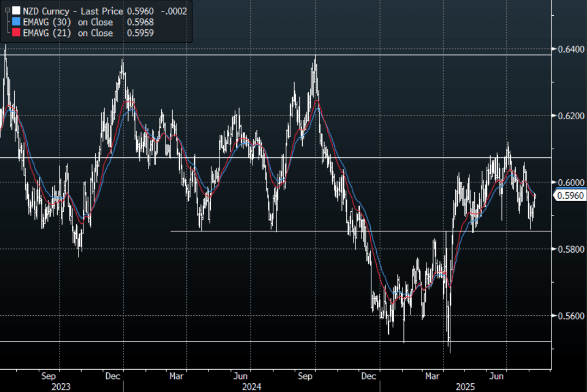
Task: Select the 2025 year label on time axis
Action: [466, 387]
